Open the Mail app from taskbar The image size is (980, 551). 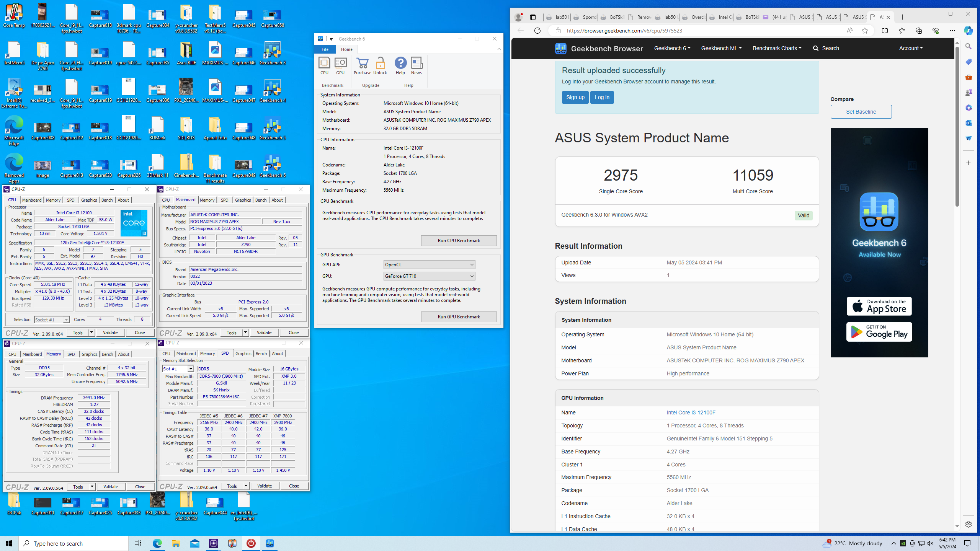pyautogui.click(x=194, y=543)
